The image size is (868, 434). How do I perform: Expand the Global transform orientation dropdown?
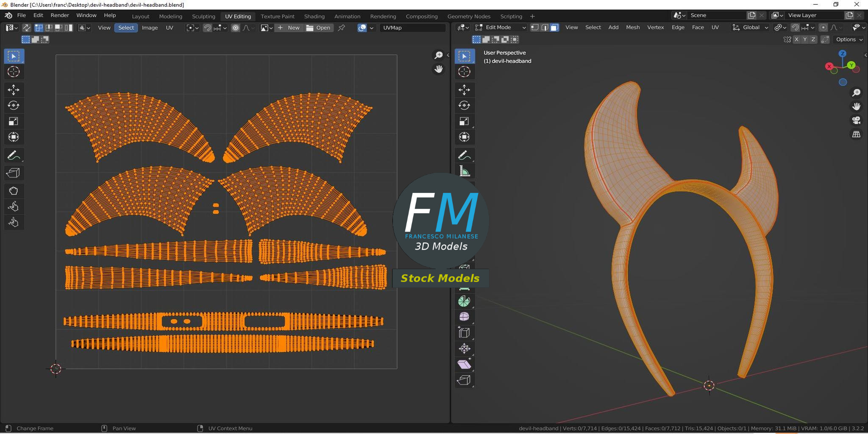click(750, 28)
